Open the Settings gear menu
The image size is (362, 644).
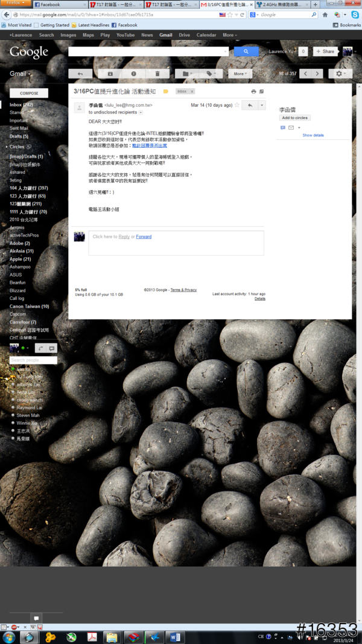click(x=341, y=74)
